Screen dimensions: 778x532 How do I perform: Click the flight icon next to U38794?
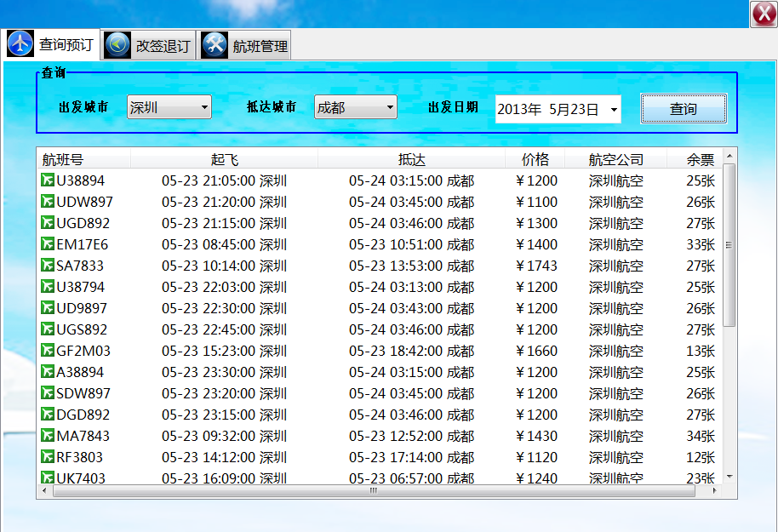click(48, 286)
